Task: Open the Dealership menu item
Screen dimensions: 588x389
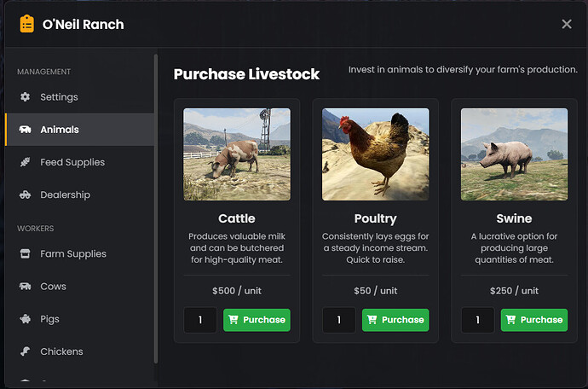Action: click(65, 194)
